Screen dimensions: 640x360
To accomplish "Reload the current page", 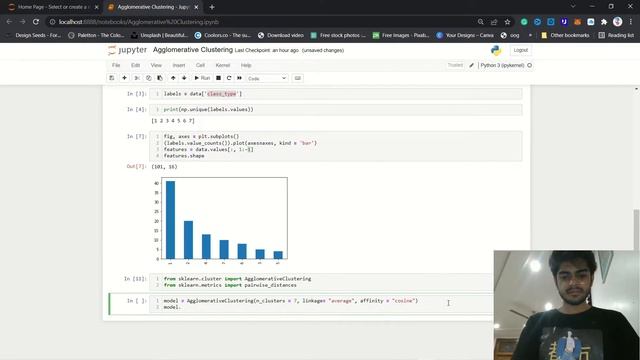I will [36, 22].
